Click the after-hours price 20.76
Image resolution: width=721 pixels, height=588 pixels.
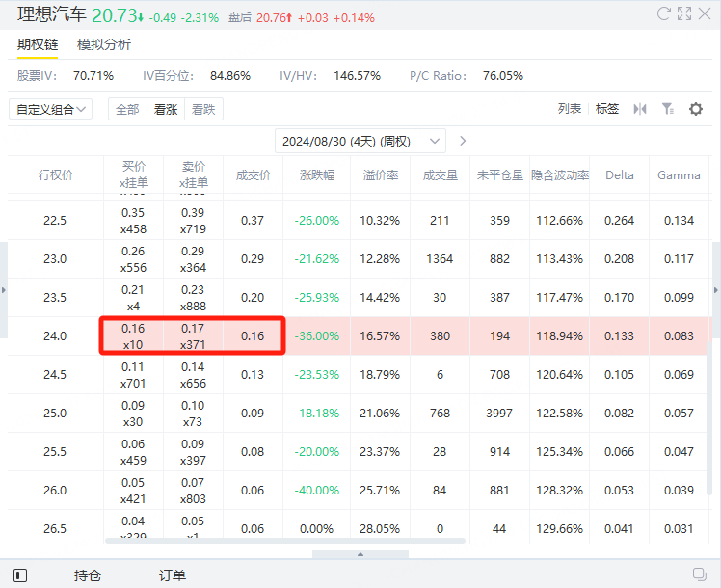274,18
